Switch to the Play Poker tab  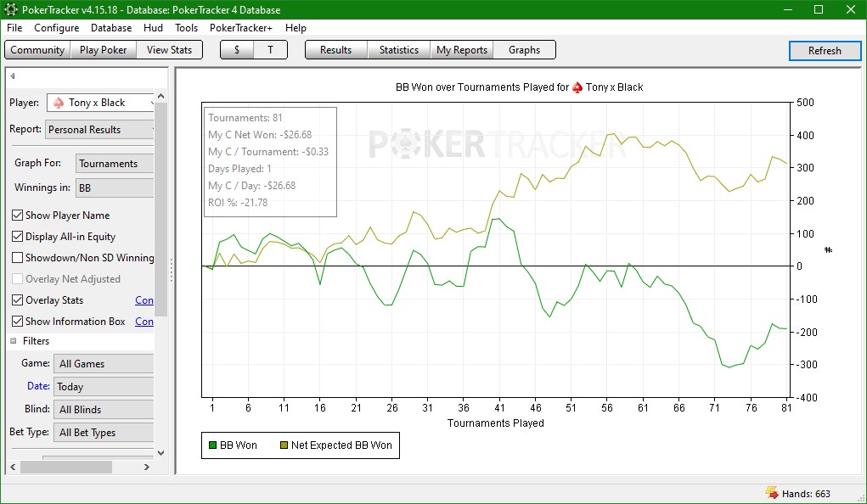[x=104, y=50]
